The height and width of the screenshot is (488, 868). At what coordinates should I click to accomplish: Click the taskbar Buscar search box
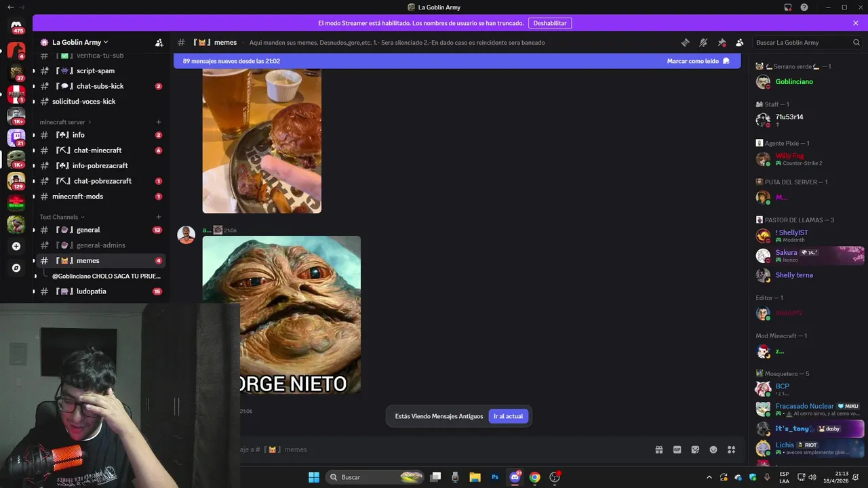376,477
